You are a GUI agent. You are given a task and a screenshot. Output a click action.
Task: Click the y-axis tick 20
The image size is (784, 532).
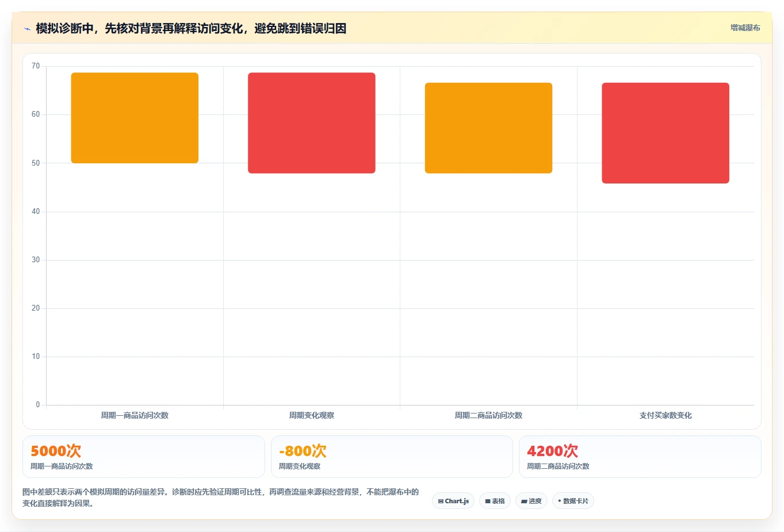tap(36, 308)
